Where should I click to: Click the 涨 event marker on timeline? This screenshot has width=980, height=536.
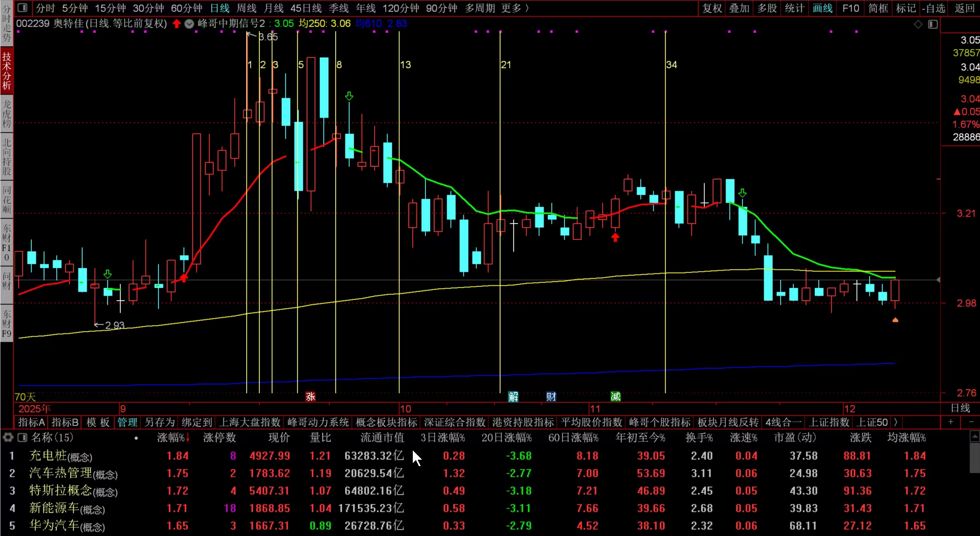(x=310, y=397)
